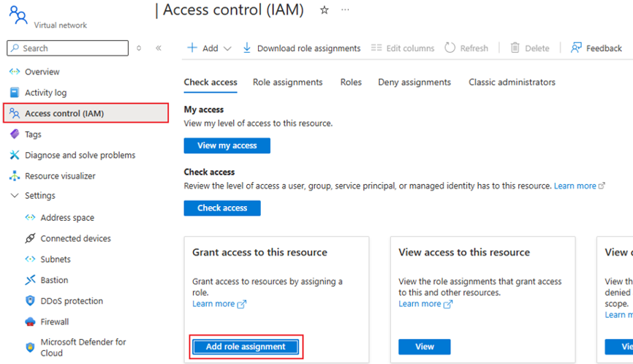Click the Connected devices plug icon
633x364 pixels.
pyautogui.click(x=30, y=238)
